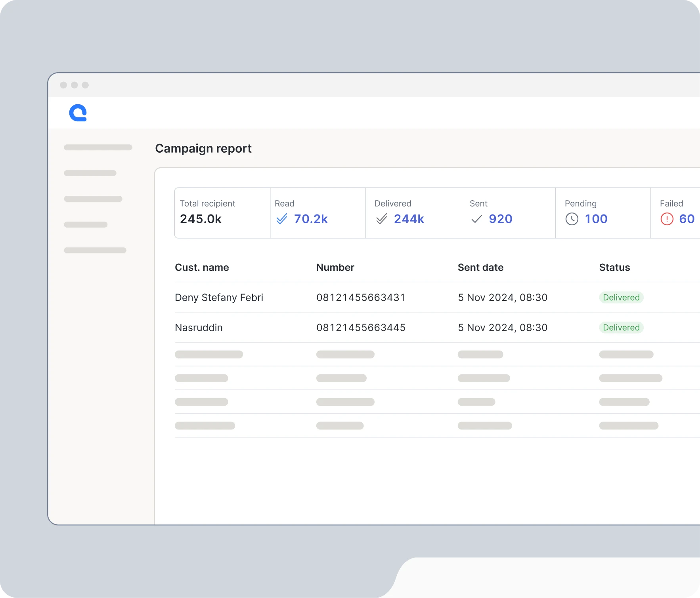Click the Delivered double-check icon
The width and height of the screenshot is (700, 598).
pos(381,219)
